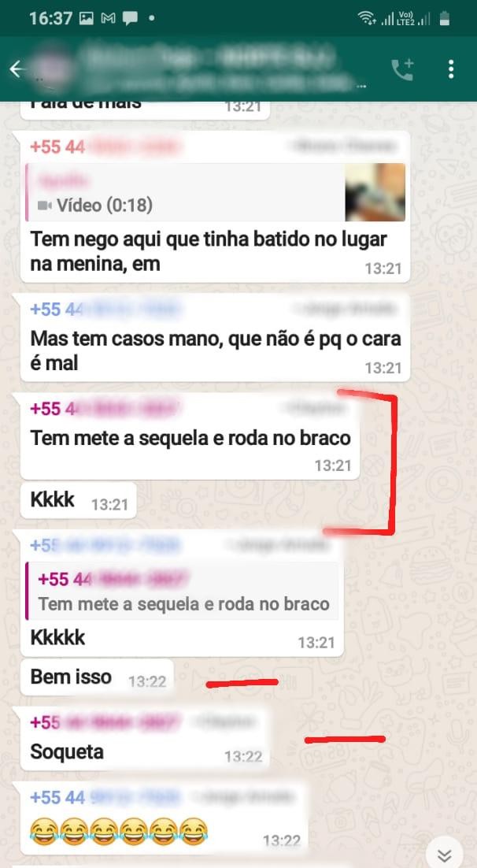Screen dimensions: 477x868
Task: Tap the battery icon in status bar
Action: 444,19
